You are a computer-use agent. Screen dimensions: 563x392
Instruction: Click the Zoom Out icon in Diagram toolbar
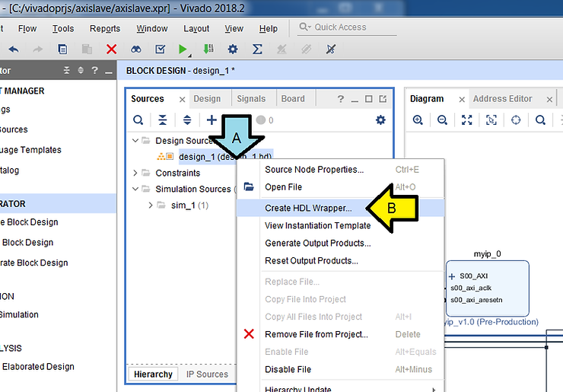[442, 120]
